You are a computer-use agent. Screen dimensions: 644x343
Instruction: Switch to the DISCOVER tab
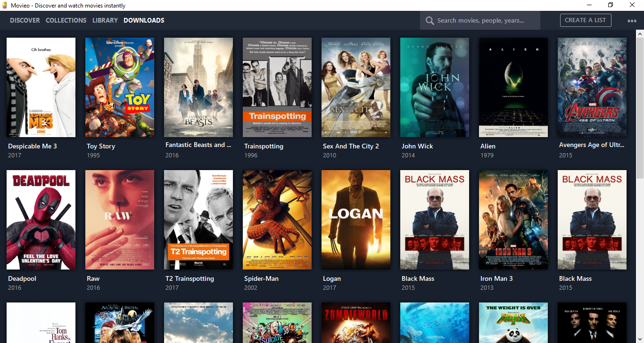point(25,20)
